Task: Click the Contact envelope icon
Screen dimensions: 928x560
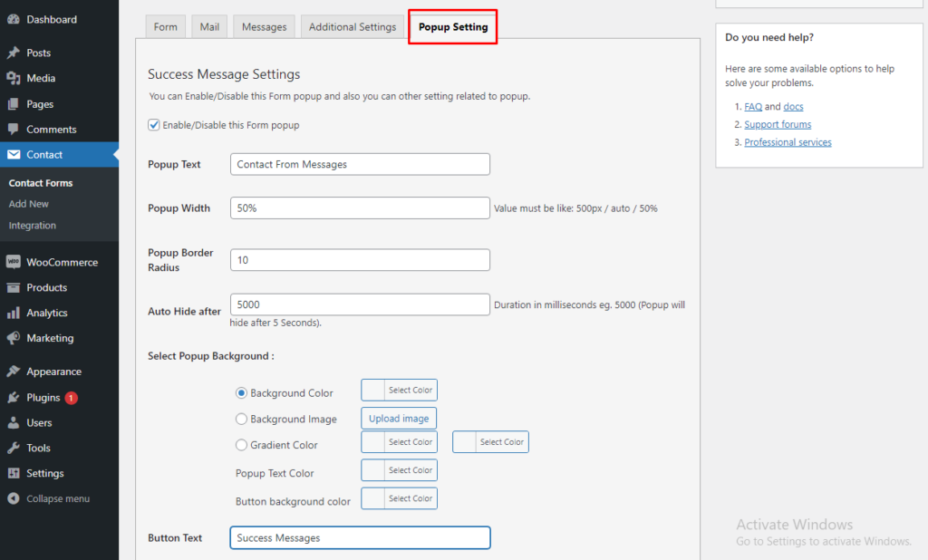Action: (13, 155)
